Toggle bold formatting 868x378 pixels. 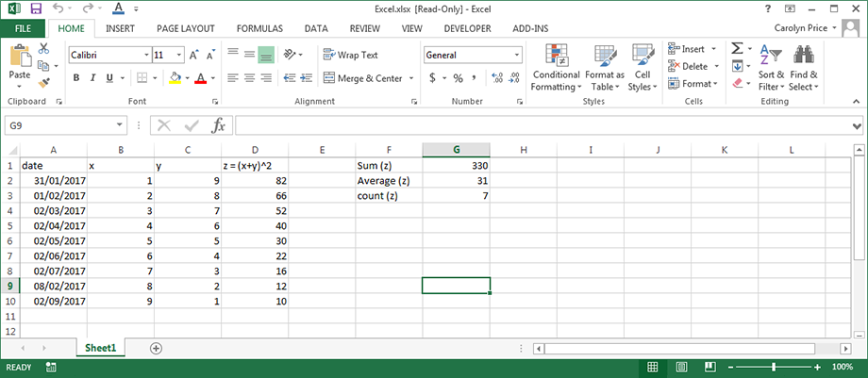pos(76,78)
